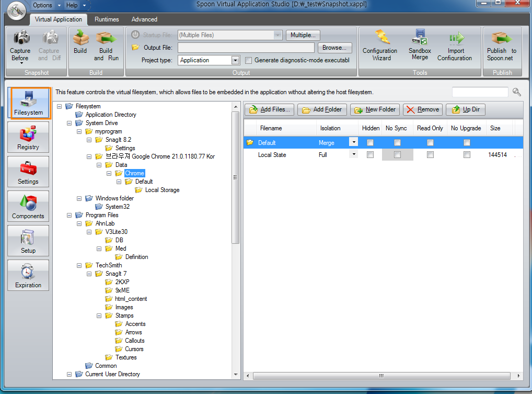Viewport: 532px width, 394px height.
Task: Click Publish to Spoon.net icon
Action: pos(502,38)
